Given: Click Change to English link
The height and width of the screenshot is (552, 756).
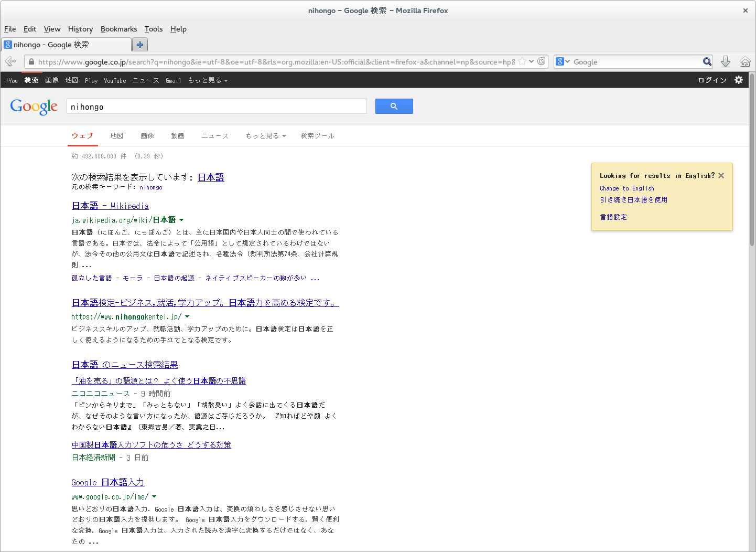Looking at the screenshot, I should [x=627, y=188].
